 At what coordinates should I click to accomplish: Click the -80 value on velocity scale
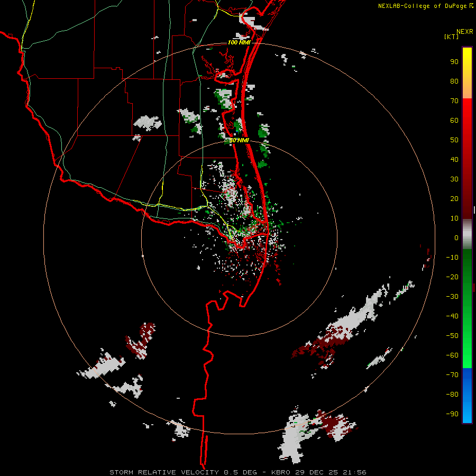(x=452, y=395)
